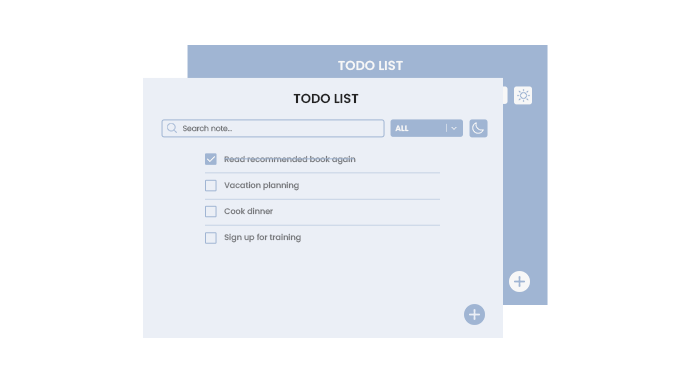Screen dimensions: 690x382
Task: Click the partially hidden white box beside the sun icon
Action: [x=505, y=96]
